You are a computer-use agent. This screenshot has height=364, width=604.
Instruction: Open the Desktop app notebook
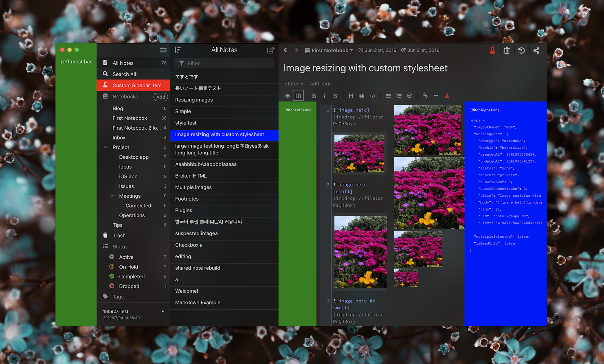133,157
